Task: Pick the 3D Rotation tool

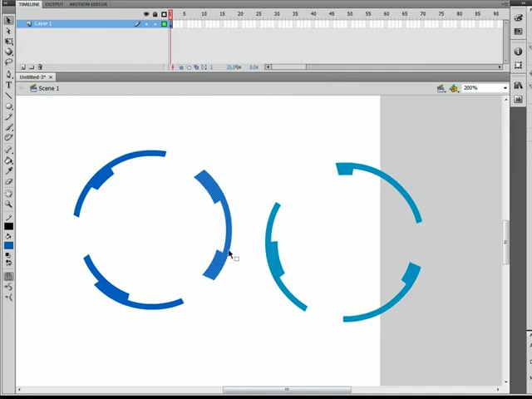Action: tap(8, 52)
